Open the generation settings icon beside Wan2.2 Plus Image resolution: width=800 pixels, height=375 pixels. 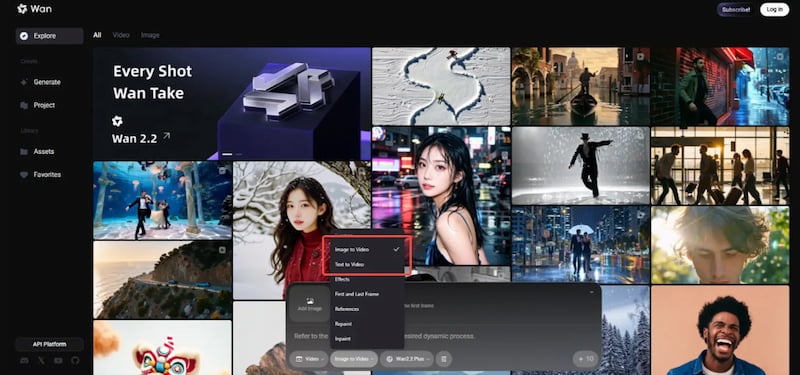point(443,359)
